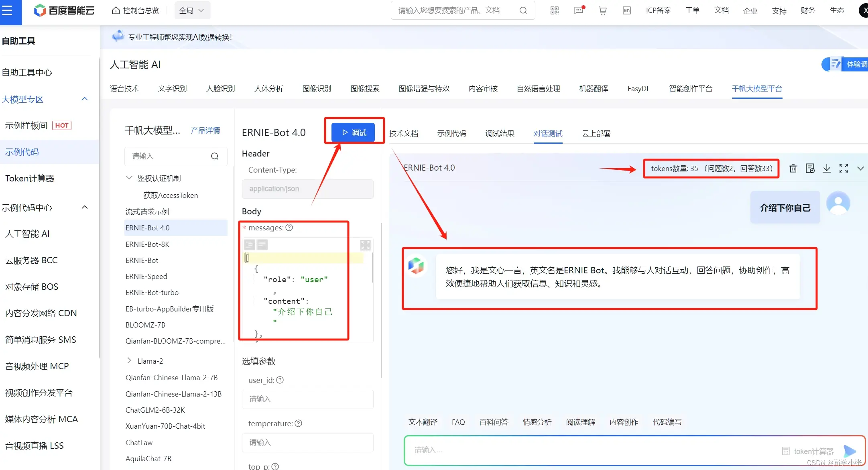The width and height of the screenshot is (868, 470).
Task: Click the search icon in sidebar panel
Action: 215,156
